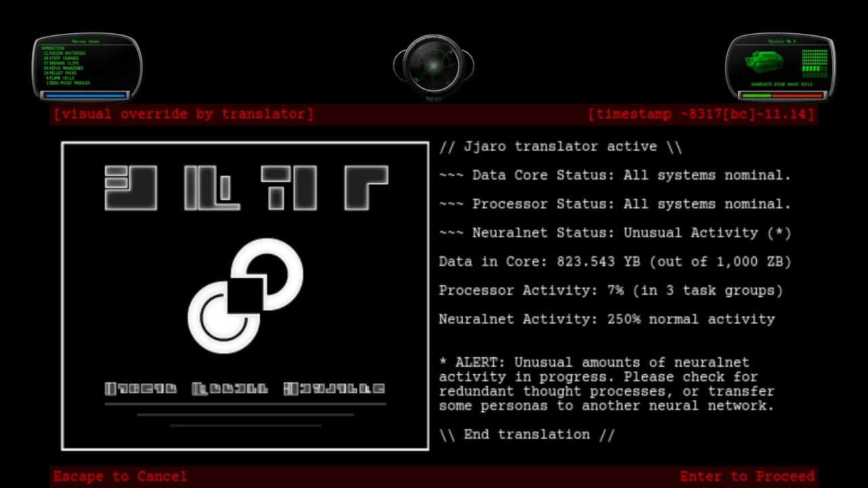Viewport: 868px width, 488px height.
Task: Click the second alien glyph in the logo
Action: pos(212,188)
